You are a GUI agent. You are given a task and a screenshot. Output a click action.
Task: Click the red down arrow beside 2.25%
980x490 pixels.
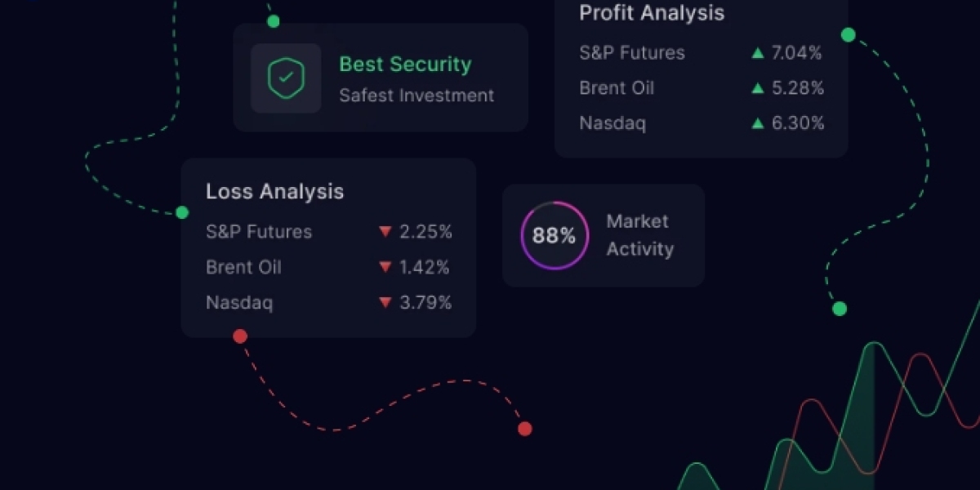coord(385,232)
